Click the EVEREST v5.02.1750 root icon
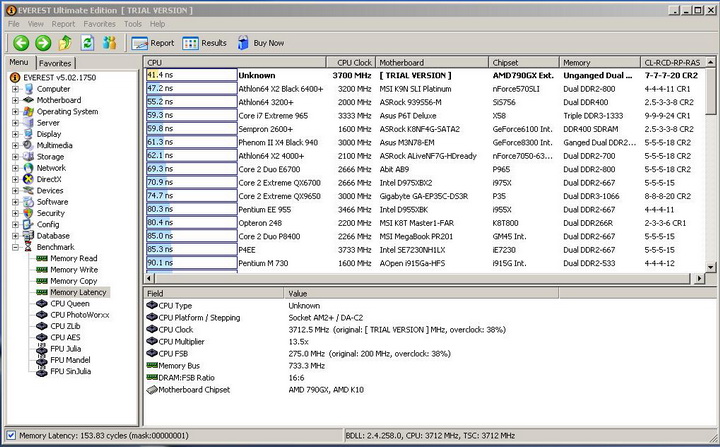The height and width of the screenshot is (447, 720). [15, 77]
